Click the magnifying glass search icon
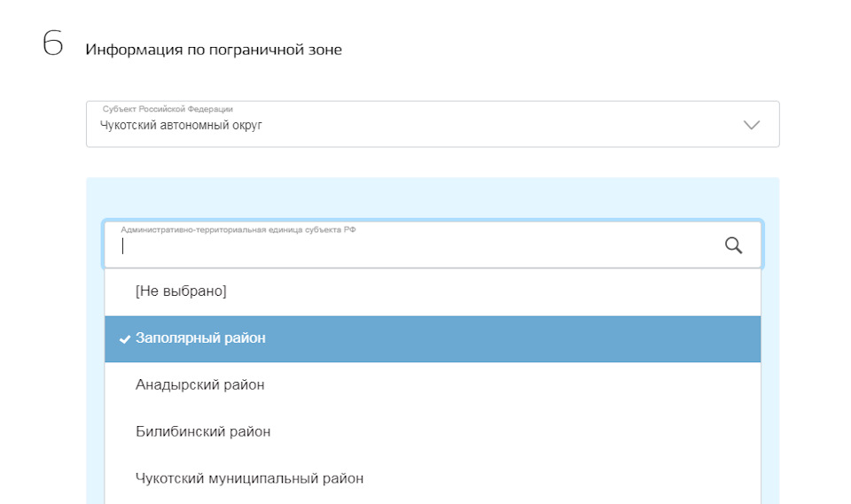This screenshot has height=504, width=851. click(733, 245)
